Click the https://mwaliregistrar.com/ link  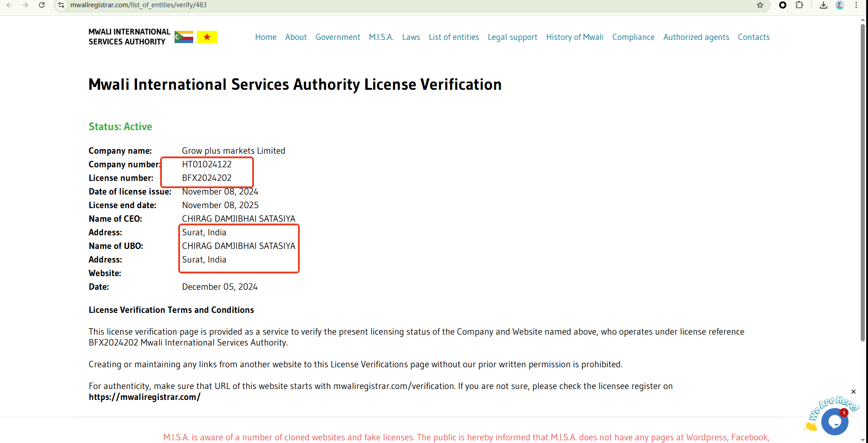point(145,397)
